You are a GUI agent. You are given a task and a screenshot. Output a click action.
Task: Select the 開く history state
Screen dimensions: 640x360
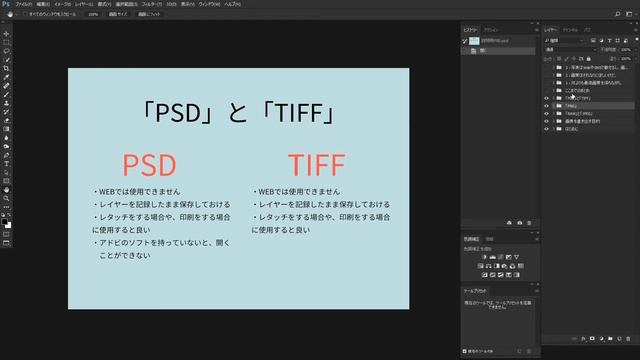click(x=498, y=51)
